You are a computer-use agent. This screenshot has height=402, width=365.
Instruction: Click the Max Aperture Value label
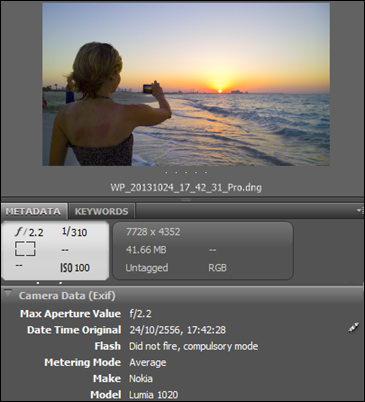[x=70, y=314]
